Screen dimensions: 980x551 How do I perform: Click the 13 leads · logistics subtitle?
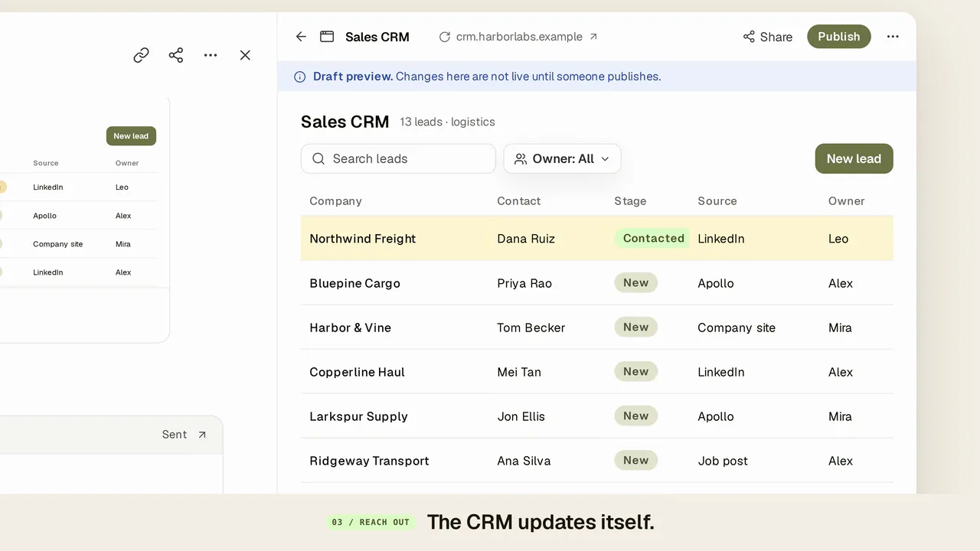[447, 122]
